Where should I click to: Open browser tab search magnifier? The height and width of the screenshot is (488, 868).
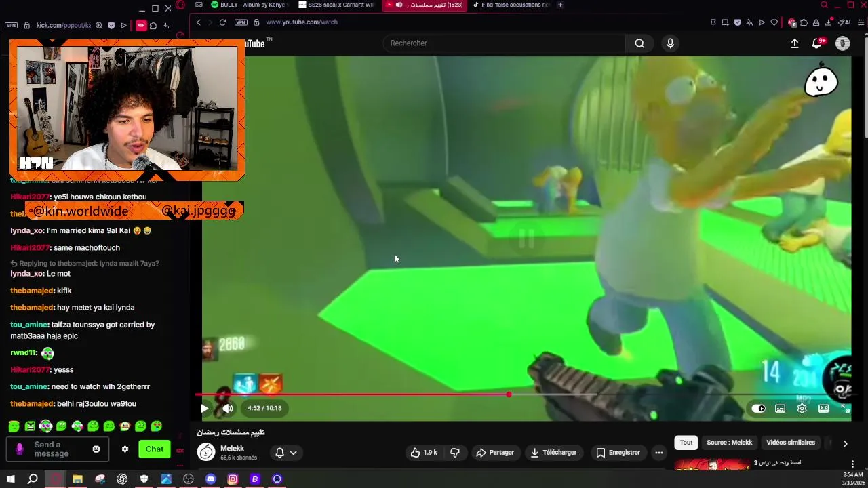[x=824, y=5]
